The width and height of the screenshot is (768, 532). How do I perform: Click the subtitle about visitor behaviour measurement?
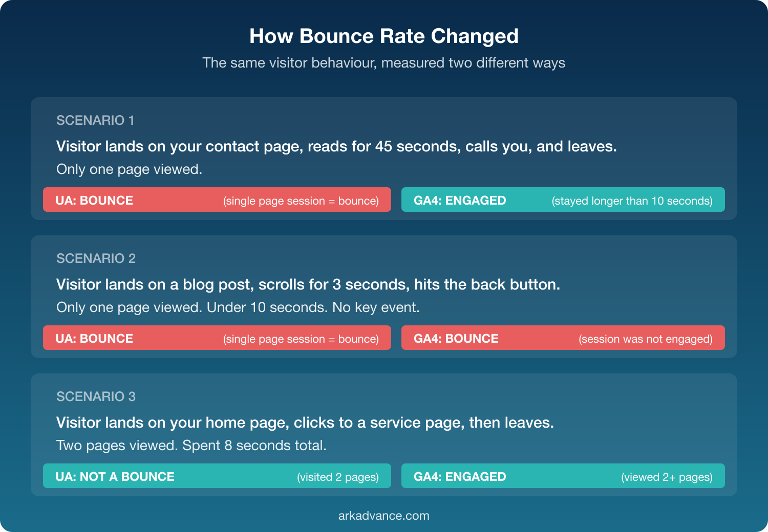pos(384,63)
